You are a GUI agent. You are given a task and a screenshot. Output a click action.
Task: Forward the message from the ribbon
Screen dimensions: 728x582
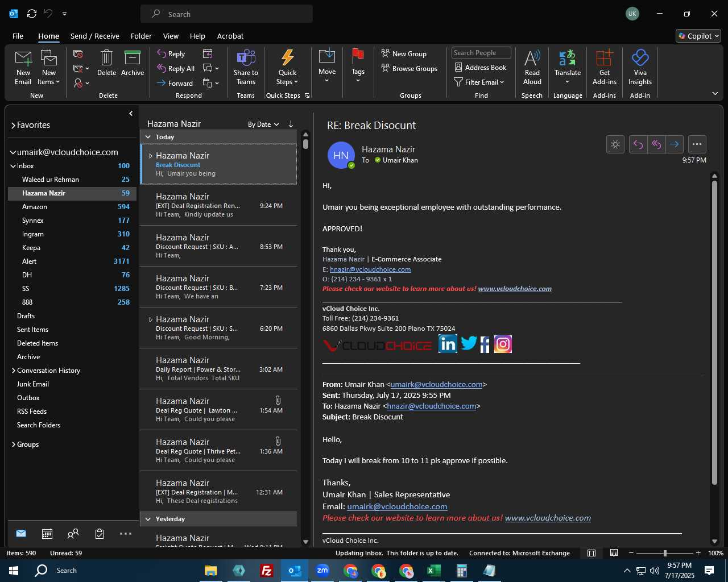point(175,83)
